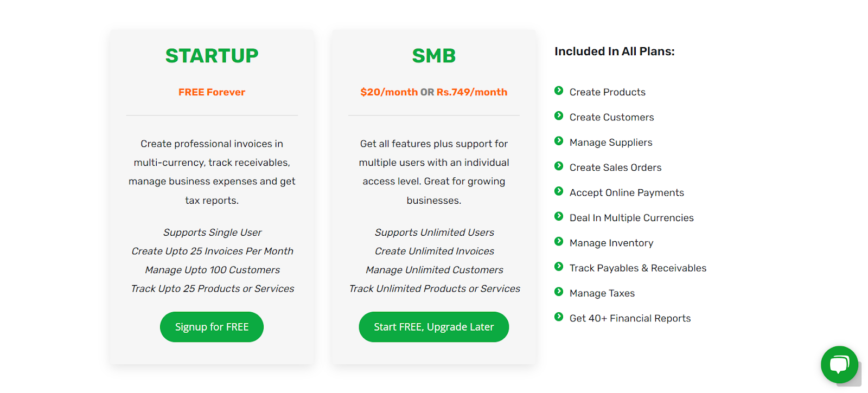This screenshot has height=393, width=868.
Task: Select the STARTUP plan heading
Action: (x=212, y=56)
